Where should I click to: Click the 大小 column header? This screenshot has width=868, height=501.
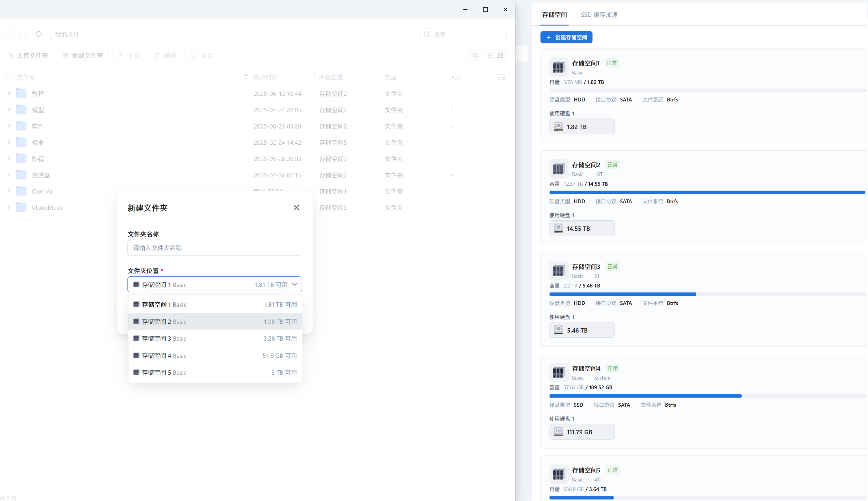point(456,77)
